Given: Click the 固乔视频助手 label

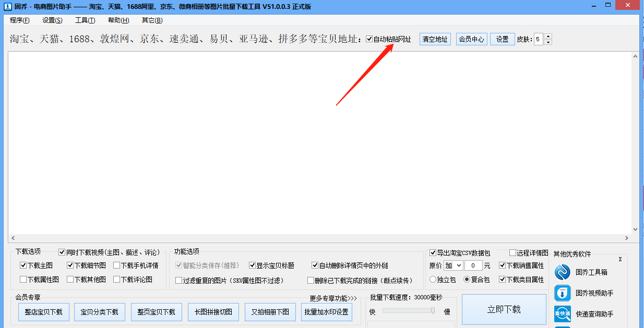Looking at the screenshot, I should click(x=594, y=293).
